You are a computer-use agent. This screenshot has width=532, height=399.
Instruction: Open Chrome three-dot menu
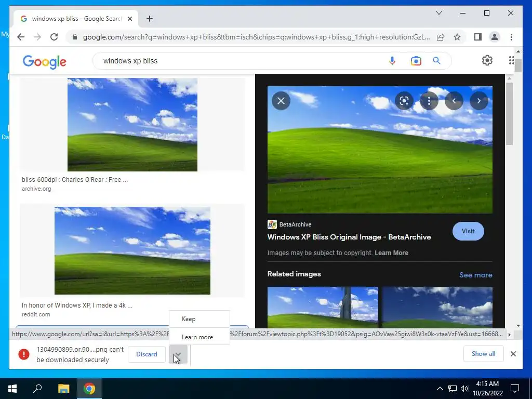coord(511,37)
